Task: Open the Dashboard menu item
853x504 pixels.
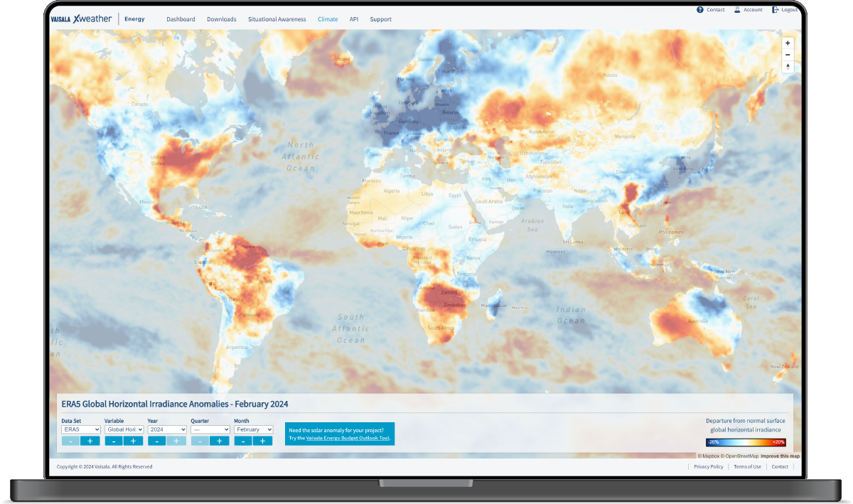Action: (181, 19)
